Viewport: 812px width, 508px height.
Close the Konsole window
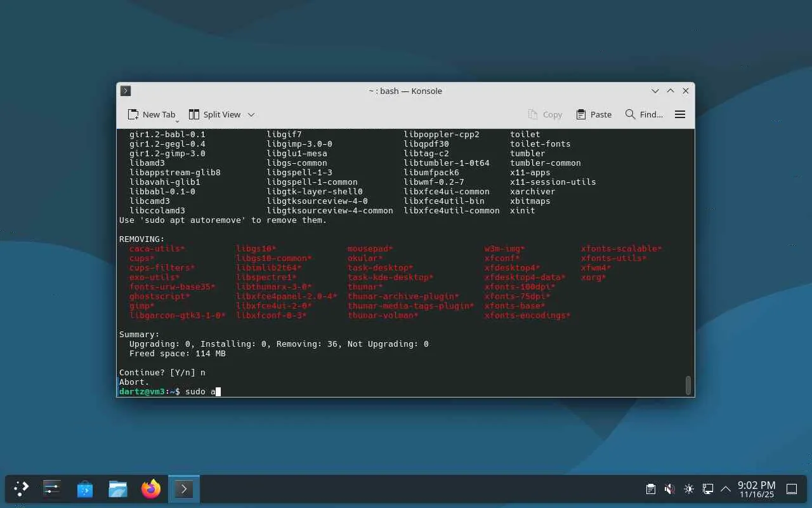[x=686, y=91]
